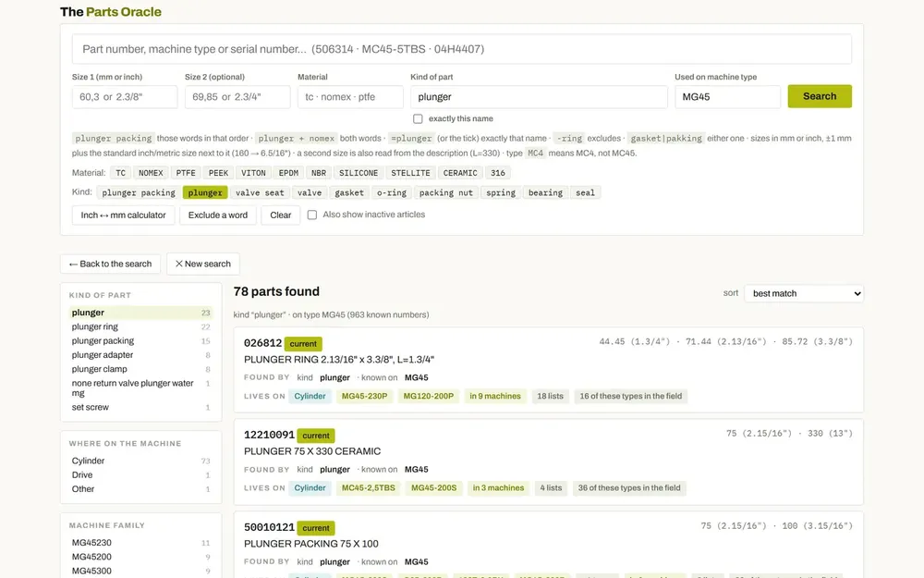Open part number 026812

click(262, 343)
